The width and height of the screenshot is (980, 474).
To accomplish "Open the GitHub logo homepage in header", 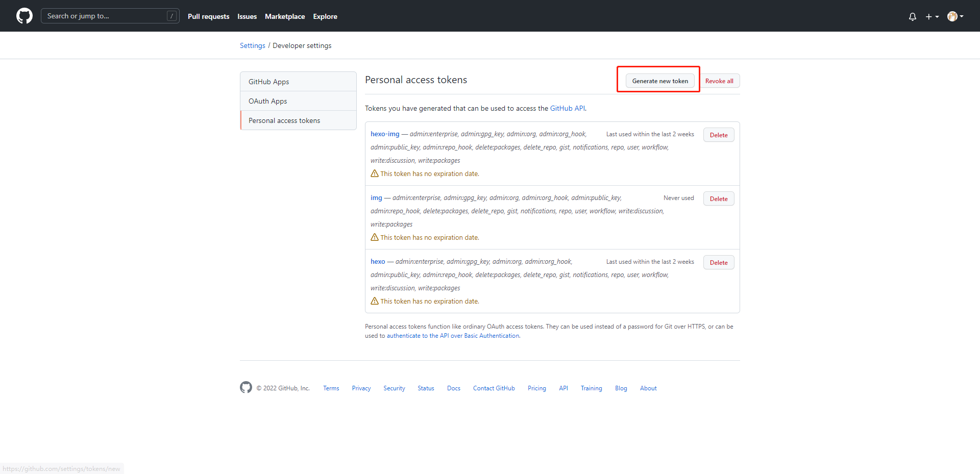I will (24, 16).
